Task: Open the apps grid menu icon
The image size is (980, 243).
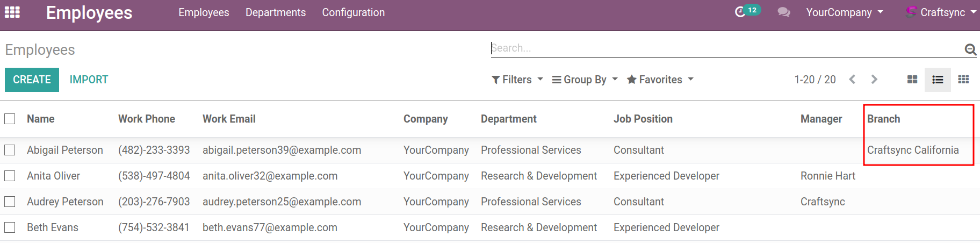Action: pyautogui.click(x=12, y=12)
